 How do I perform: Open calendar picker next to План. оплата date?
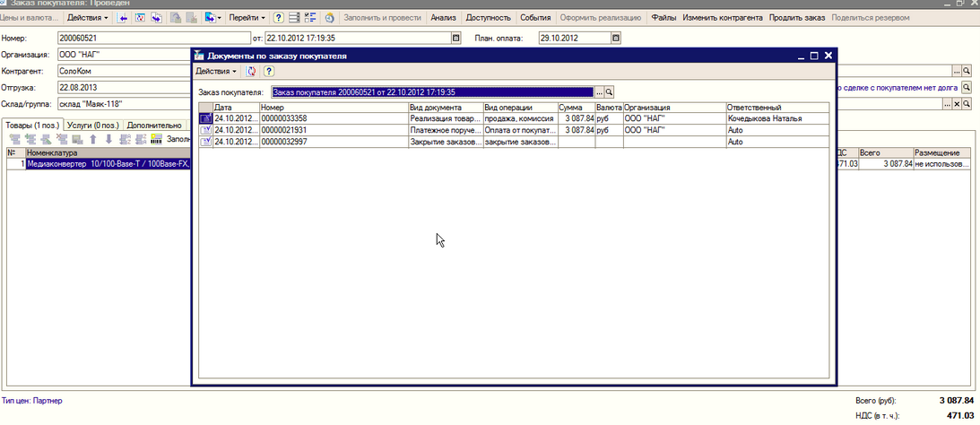pyautogui.click(x=615, y=38)
